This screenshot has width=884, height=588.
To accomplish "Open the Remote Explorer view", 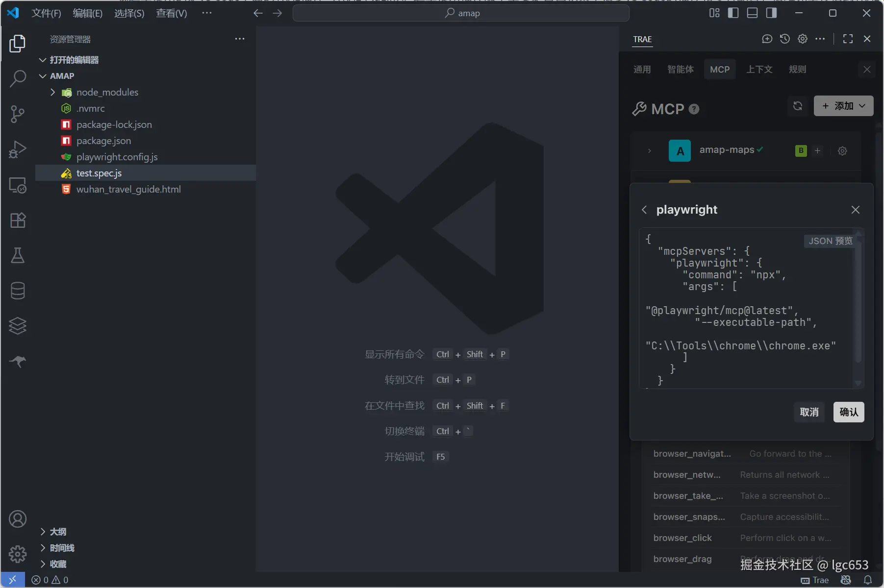I will pyautogui.click(x=18, y=185).
